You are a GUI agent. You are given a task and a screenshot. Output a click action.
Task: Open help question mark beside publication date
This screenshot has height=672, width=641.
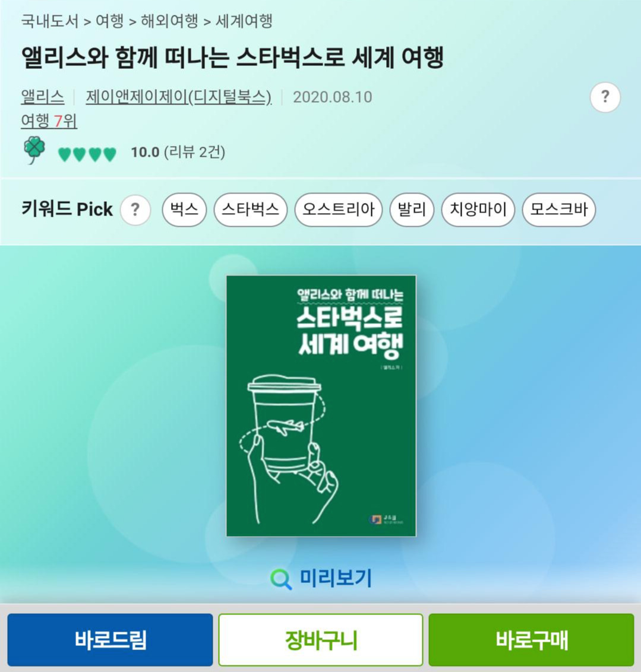[605, 97]
